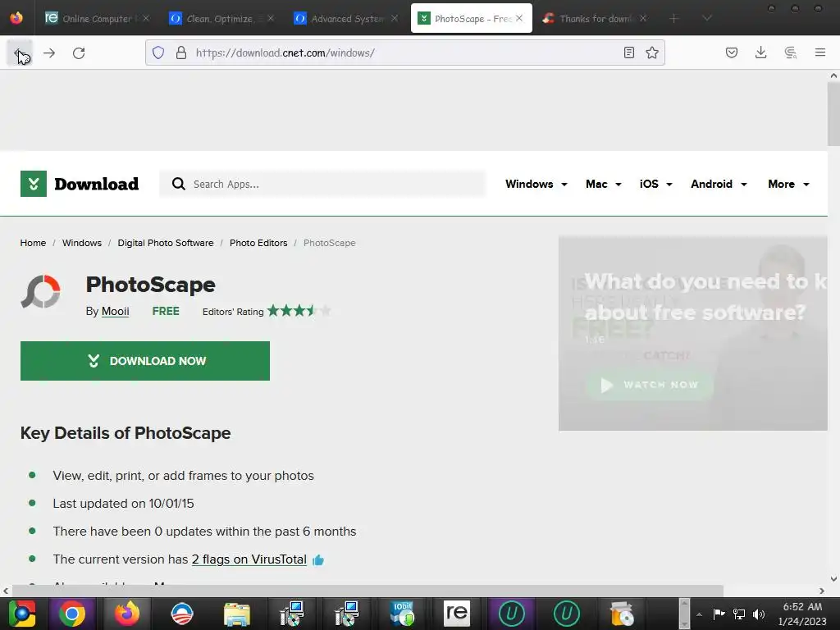
Task: Expand the Windows navigation dropdown
Action: click(536, 184)
